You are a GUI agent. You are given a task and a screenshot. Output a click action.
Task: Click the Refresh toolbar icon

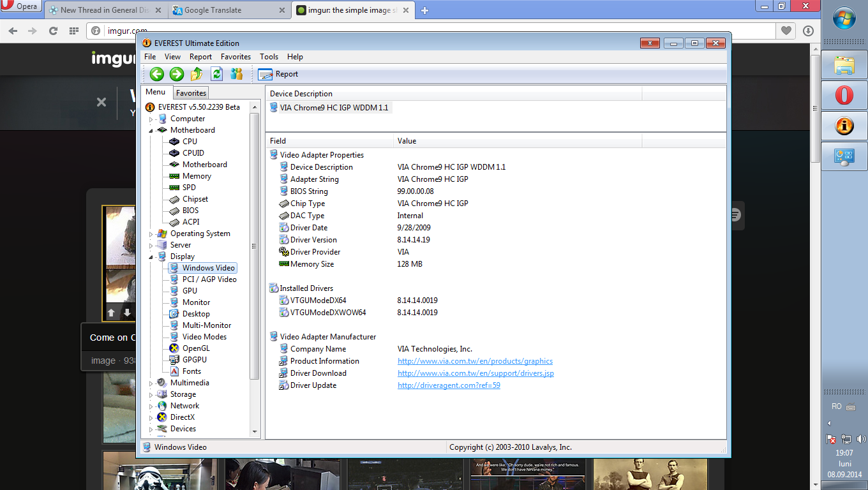click(x=216, y=74)
